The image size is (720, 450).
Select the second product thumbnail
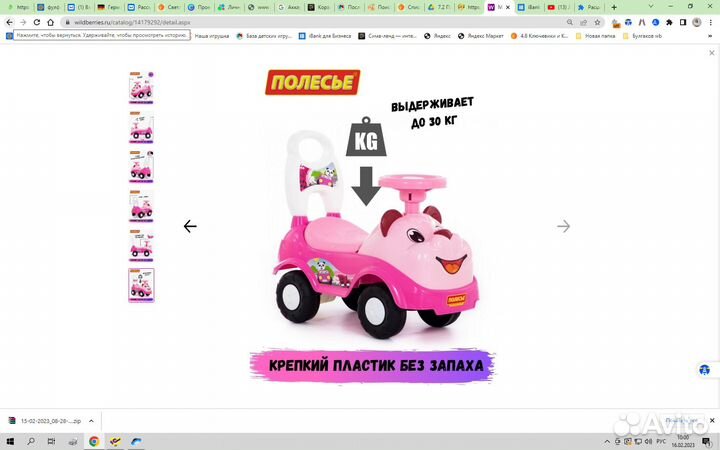(141, 127)
